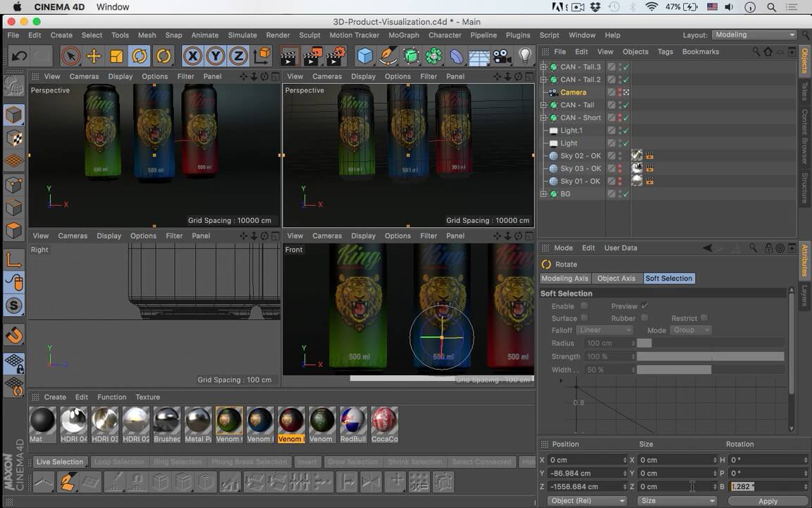
Task: Click the Live Selection button
Action: click(60, 462)
